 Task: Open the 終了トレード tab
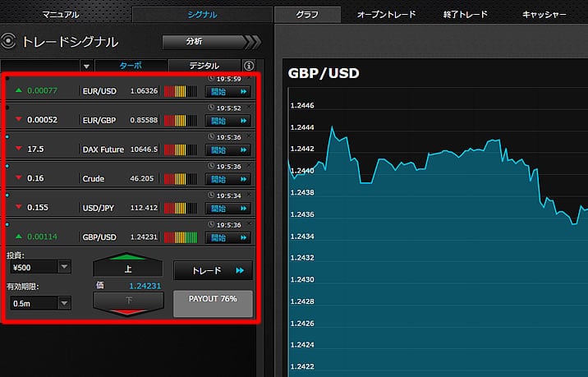pyautogui.click(x=466, y=15)
